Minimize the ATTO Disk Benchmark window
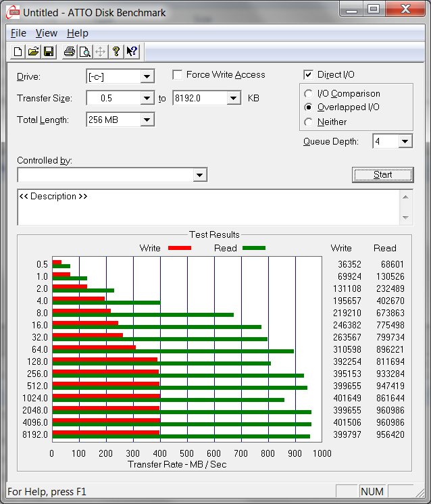The width and height of the screenshot is (431, 504). tap(351, 9)
